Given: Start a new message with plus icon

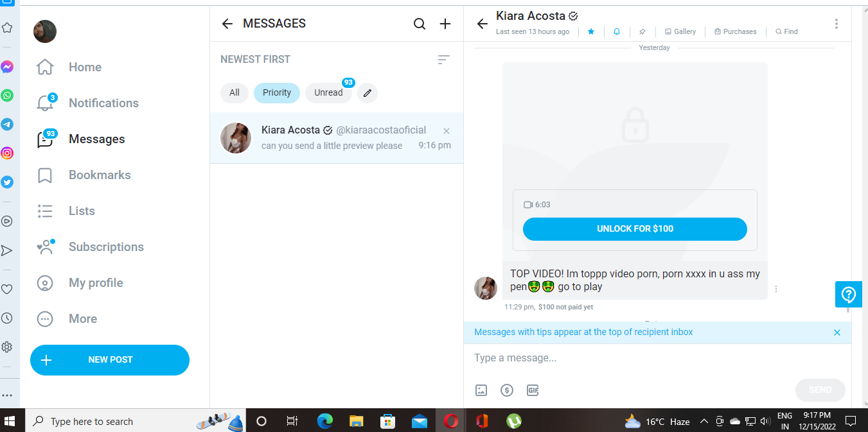Looking at the screenshot, I should [x=445, y=24].
